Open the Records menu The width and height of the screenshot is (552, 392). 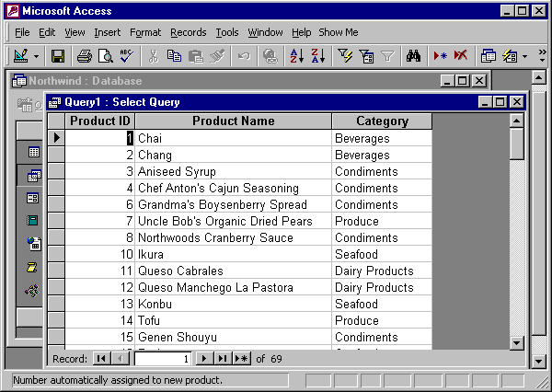189,32
